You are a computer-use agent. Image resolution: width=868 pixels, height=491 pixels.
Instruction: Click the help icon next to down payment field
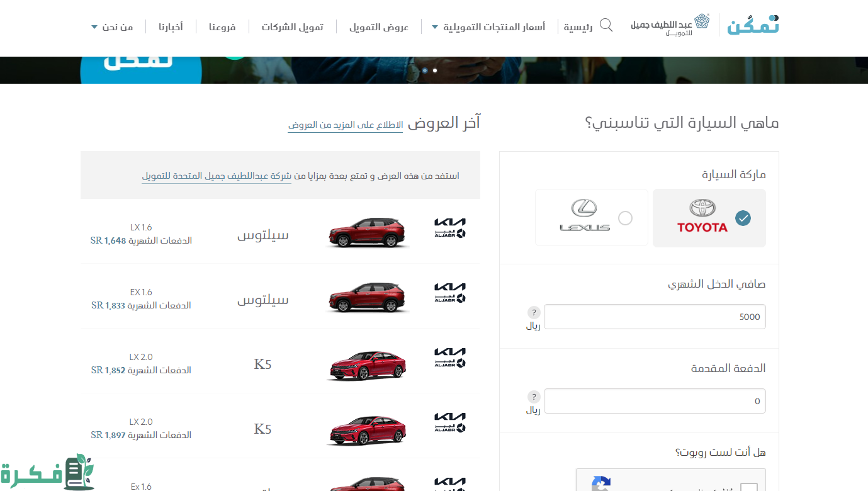pyautogui.click(x=534, y=397)
